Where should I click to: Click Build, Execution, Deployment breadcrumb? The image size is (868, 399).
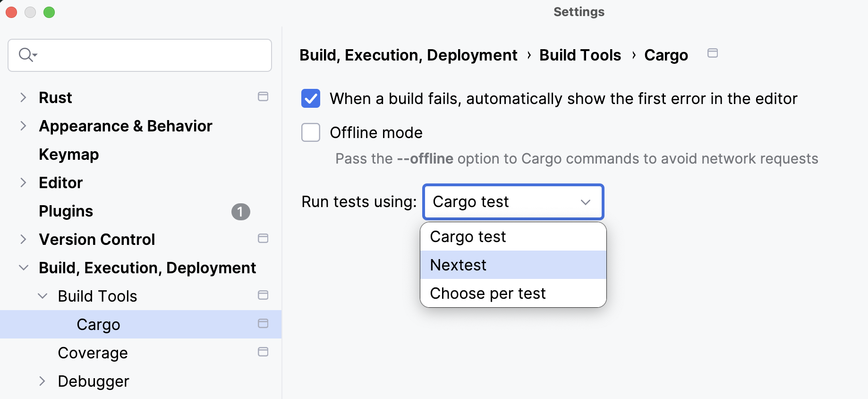[408, 55]
